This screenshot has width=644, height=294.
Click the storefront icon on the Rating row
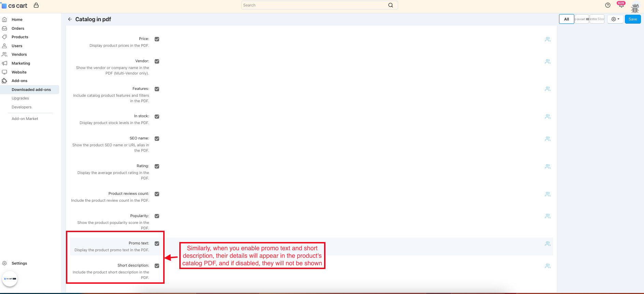[548, 166]
